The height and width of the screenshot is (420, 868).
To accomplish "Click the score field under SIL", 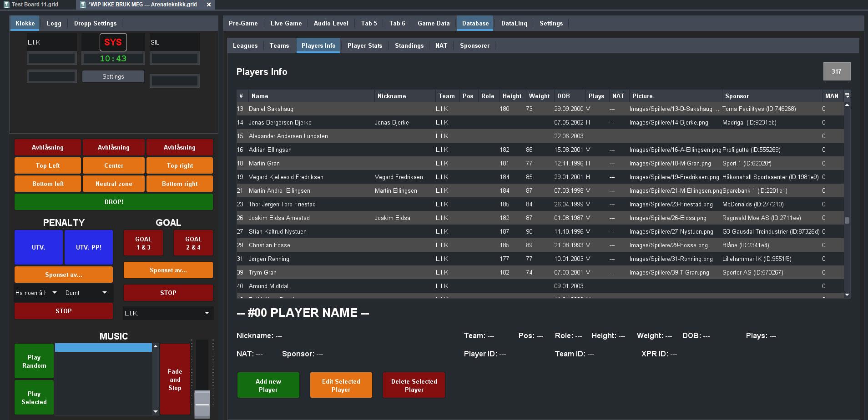I will (175, 58).
